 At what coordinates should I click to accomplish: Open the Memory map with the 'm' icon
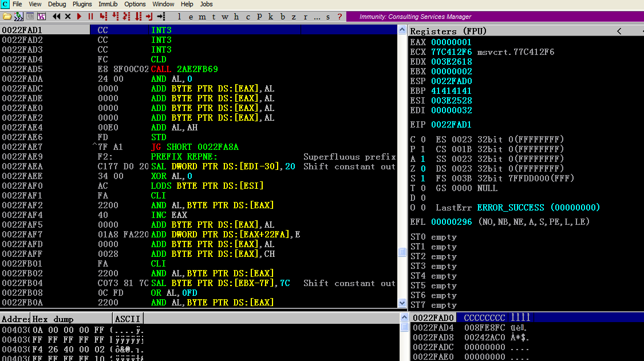pos(202,17)
